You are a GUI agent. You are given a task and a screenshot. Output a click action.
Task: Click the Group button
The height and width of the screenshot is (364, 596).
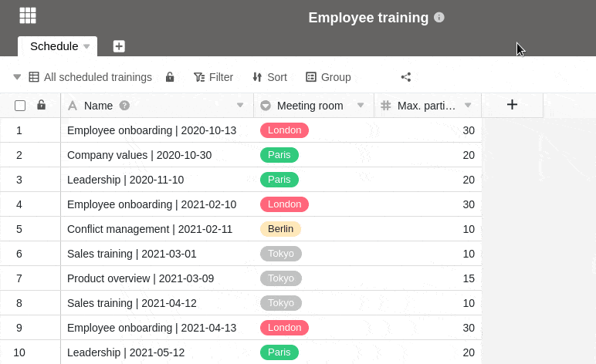[328, 77]
